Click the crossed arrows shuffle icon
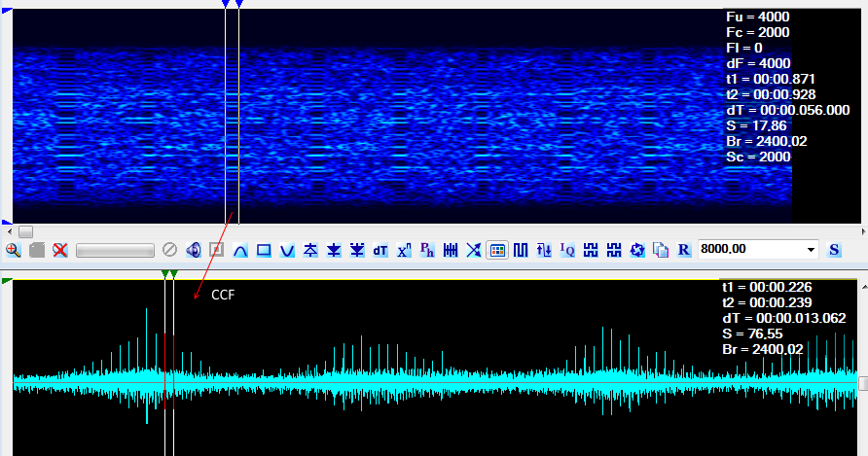The width and height of the screenshot is (868, 456). tap(474, 250)
